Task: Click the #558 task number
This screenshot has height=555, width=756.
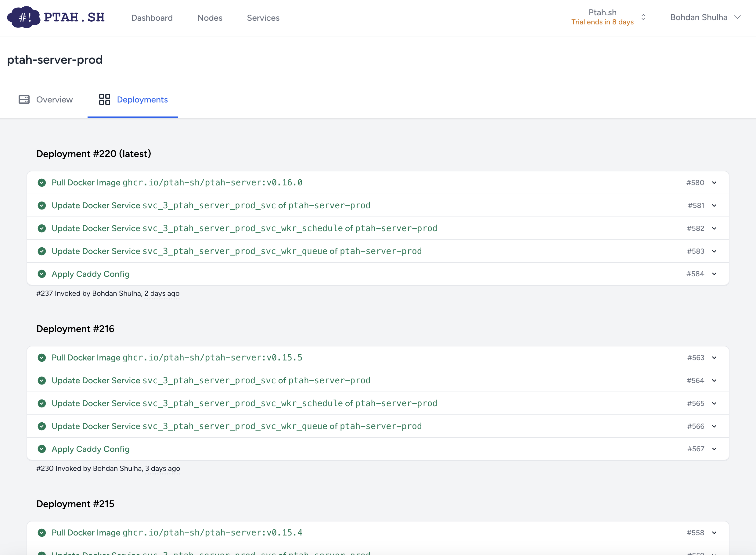Action: (695, 533)
